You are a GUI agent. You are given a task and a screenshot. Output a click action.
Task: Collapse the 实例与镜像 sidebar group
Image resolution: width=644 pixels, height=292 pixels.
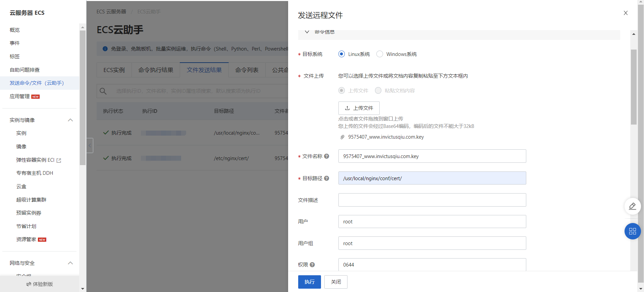tap(70, 120)
